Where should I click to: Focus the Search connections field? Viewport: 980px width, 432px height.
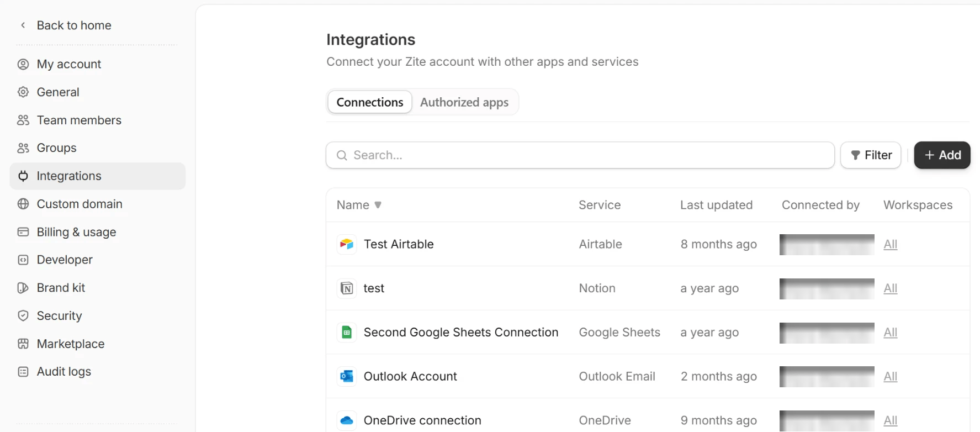pos(580,155)
